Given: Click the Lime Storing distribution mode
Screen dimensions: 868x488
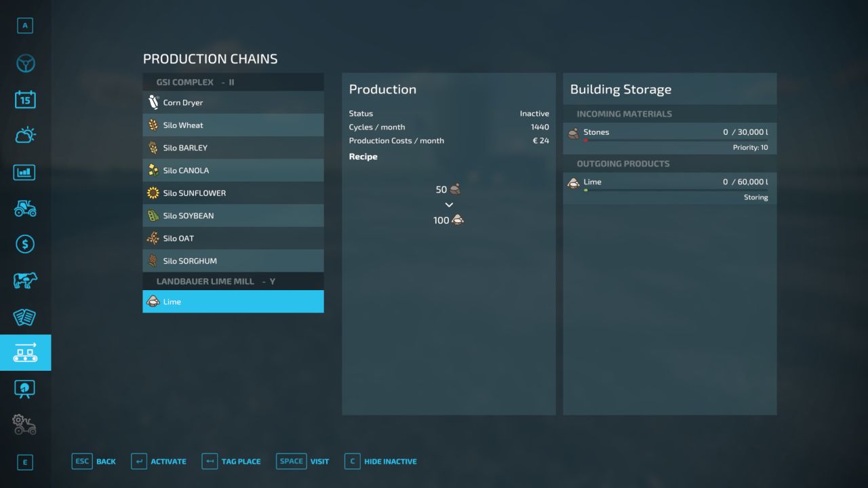Looking at the screenshot, I should click(755, 197).
